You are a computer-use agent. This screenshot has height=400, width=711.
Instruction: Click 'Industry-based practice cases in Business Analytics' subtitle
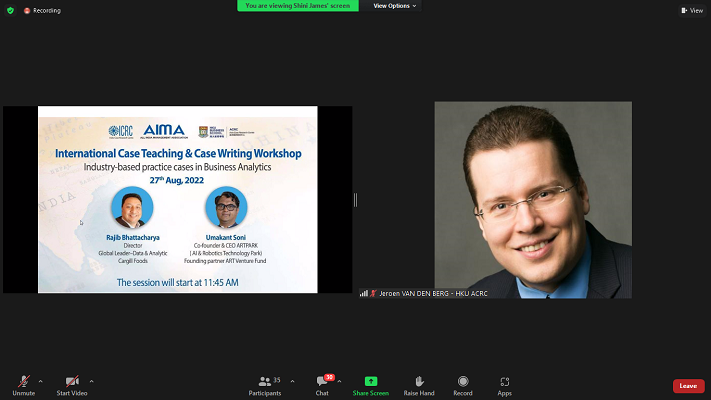(x=177, y=167)
